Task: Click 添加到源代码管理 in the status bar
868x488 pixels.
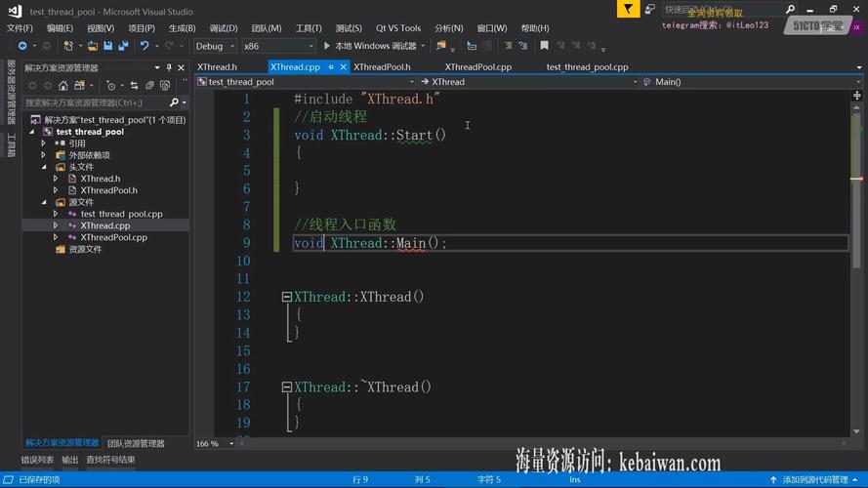Action: point(815,479)
